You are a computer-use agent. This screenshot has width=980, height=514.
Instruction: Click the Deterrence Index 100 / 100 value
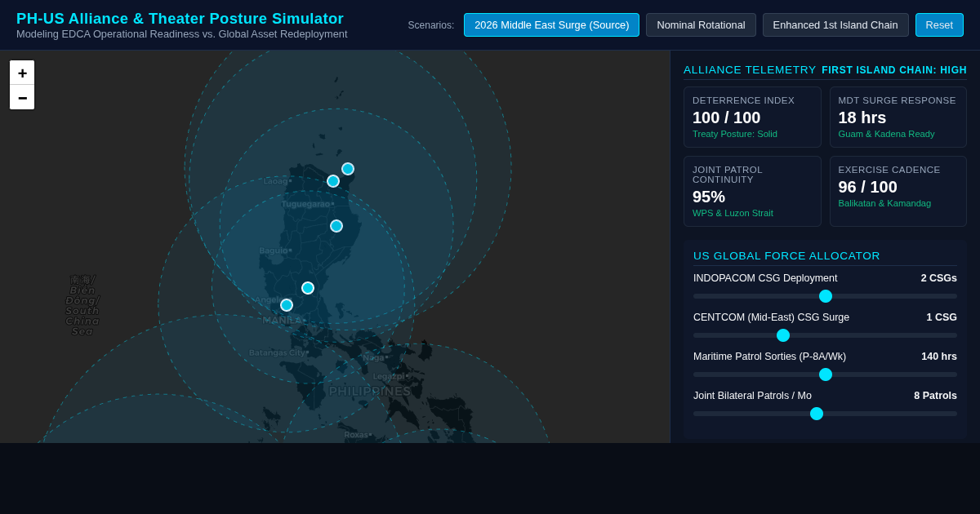[x=726, y=117]
